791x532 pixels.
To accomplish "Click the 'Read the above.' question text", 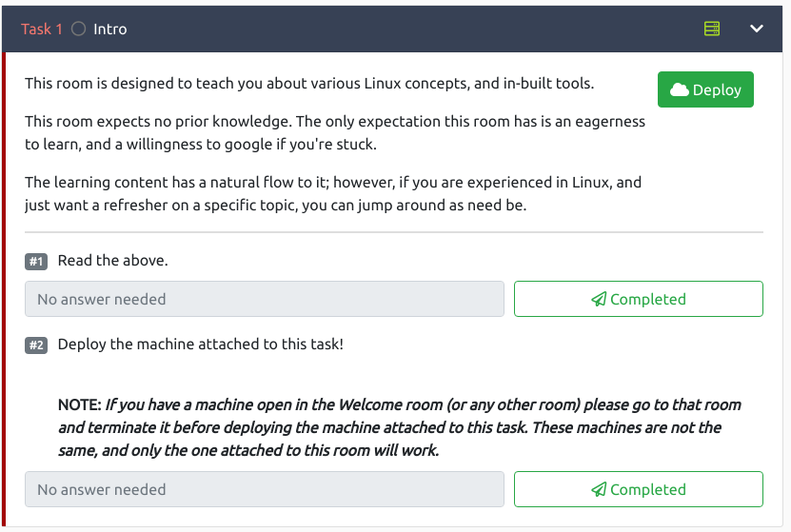I will [113, 260].
